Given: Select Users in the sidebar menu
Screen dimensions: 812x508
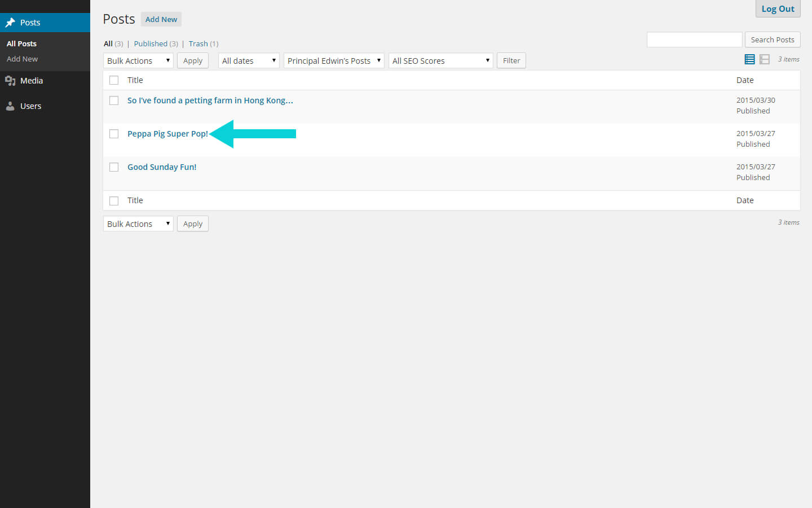Looking at the screenshot, I should [30, 106].
